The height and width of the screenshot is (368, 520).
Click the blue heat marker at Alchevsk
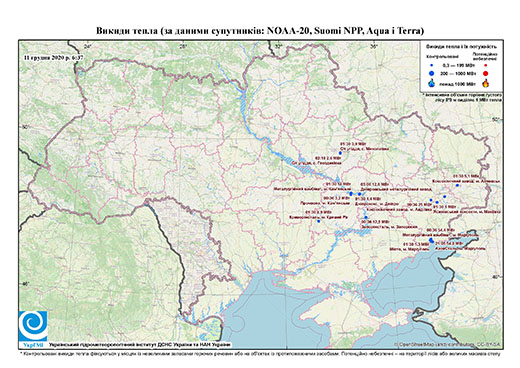pos(457,185)
